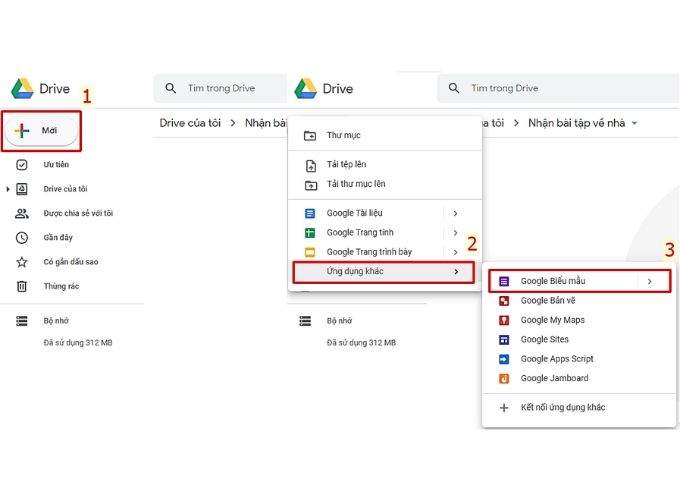Image resolution: width=680 pixels, height=500 pixels.
Task: Click the yellow Google Slides icon
Action: (x=310, y=252)
